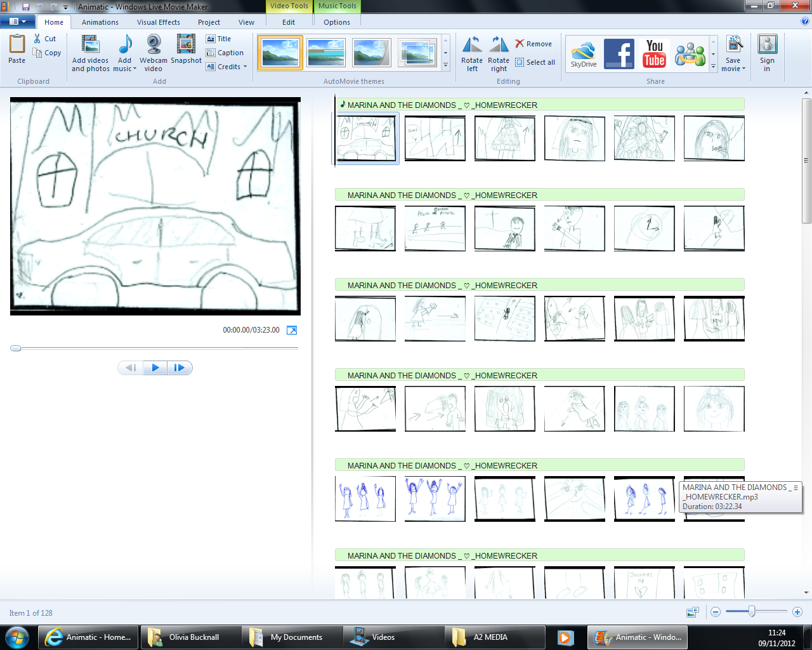812x650 pixels.
Task: Customize Quick Access Toolbar dropdown
Action: [x=65, y=7]
